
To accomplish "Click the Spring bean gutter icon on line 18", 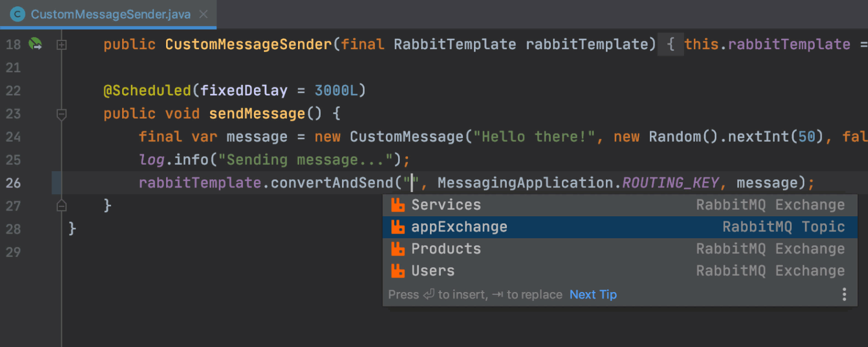I will [35, 44].
